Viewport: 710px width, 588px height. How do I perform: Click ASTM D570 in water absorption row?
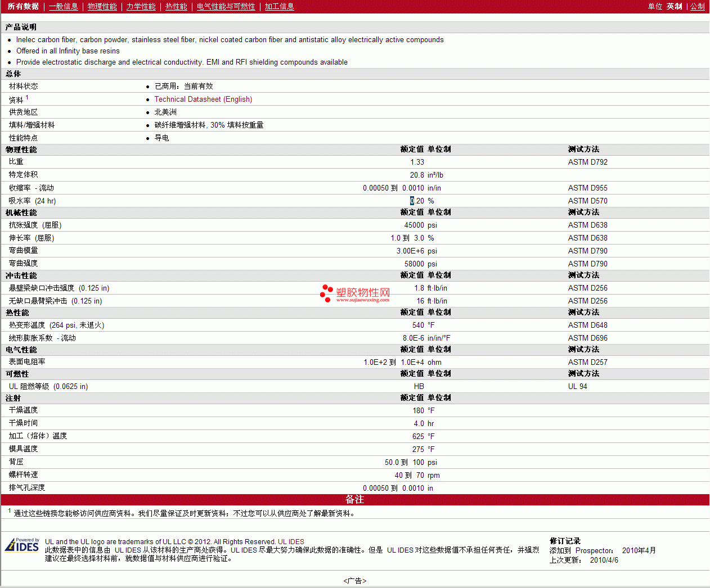(588, 201)
